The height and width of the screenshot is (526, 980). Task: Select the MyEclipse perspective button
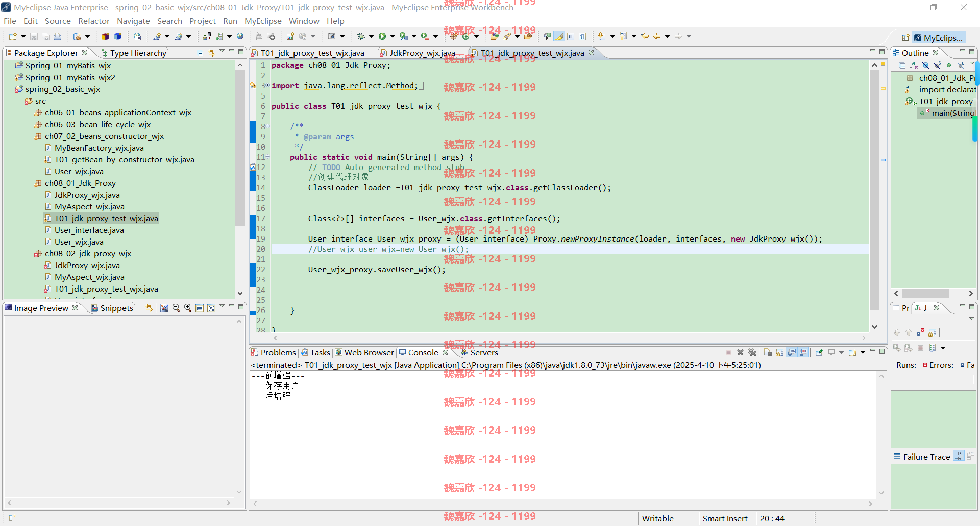[x=938, y=38]
